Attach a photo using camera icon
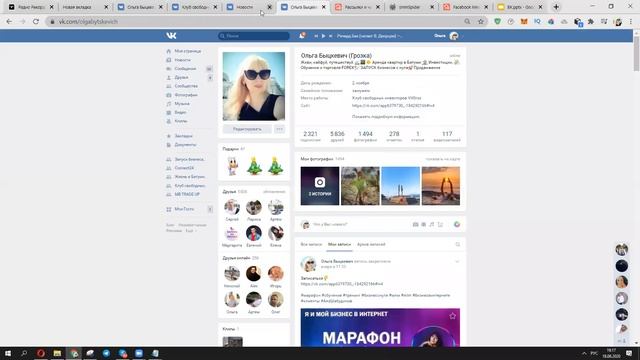 [416, 224]
